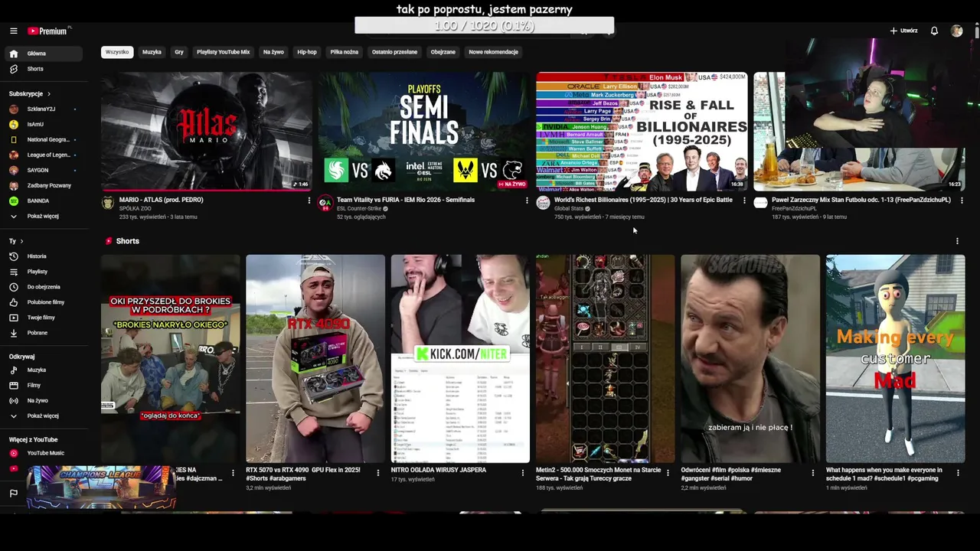The image size is (980, 551).
Task: Select the Hip-hop filter chip
Action: point(307,52)
